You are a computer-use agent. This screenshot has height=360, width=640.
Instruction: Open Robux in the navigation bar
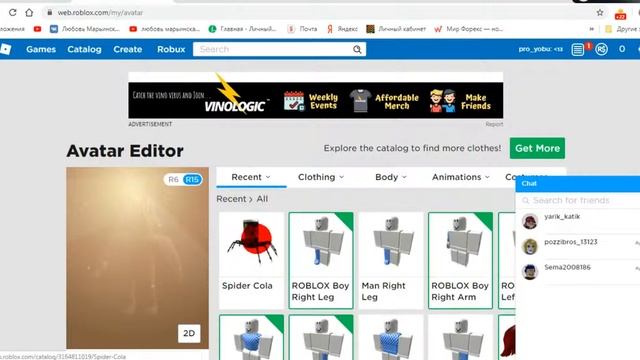pyautogui.click(x=171, y=49)
